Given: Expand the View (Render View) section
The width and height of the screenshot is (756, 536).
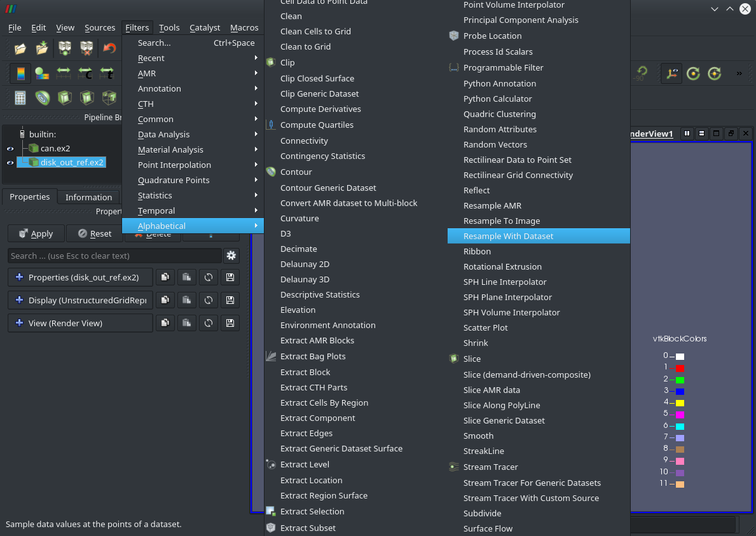Looking at the screenshot, I should [19, 323].
